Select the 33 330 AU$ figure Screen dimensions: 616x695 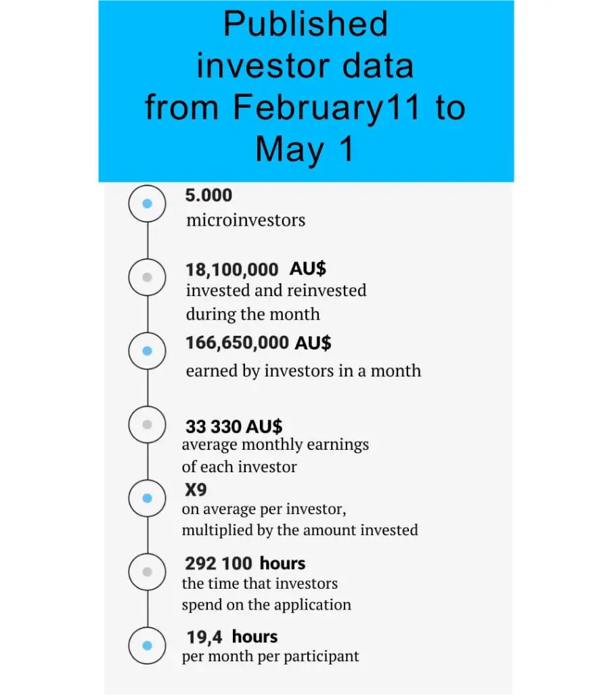(x=234, y=426)
